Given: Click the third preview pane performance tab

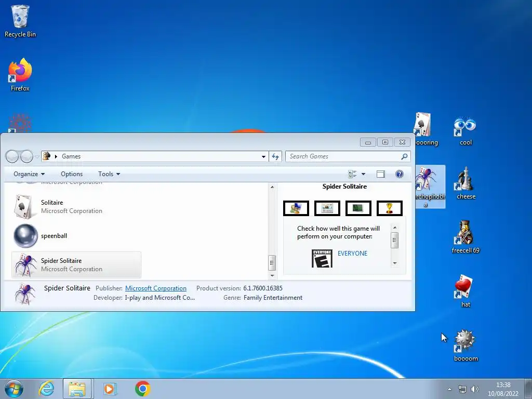Looking at the screenshot, I should pyautogui.click(x=358, y=208).
